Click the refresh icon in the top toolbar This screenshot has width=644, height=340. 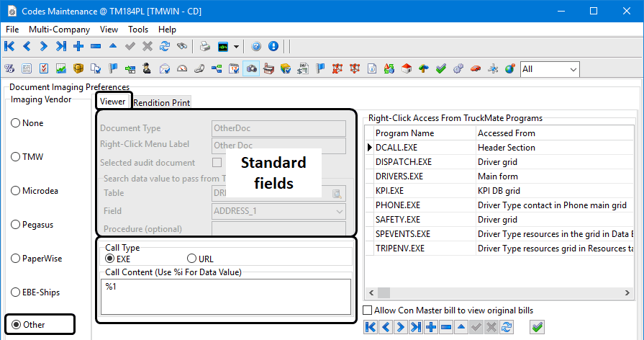165,47
